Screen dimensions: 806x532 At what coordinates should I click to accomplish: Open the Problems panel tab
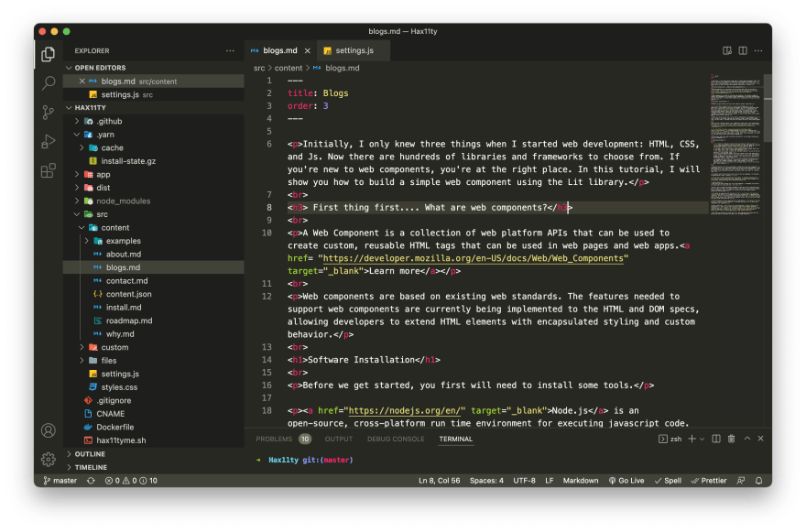click(x=283, y=439)
